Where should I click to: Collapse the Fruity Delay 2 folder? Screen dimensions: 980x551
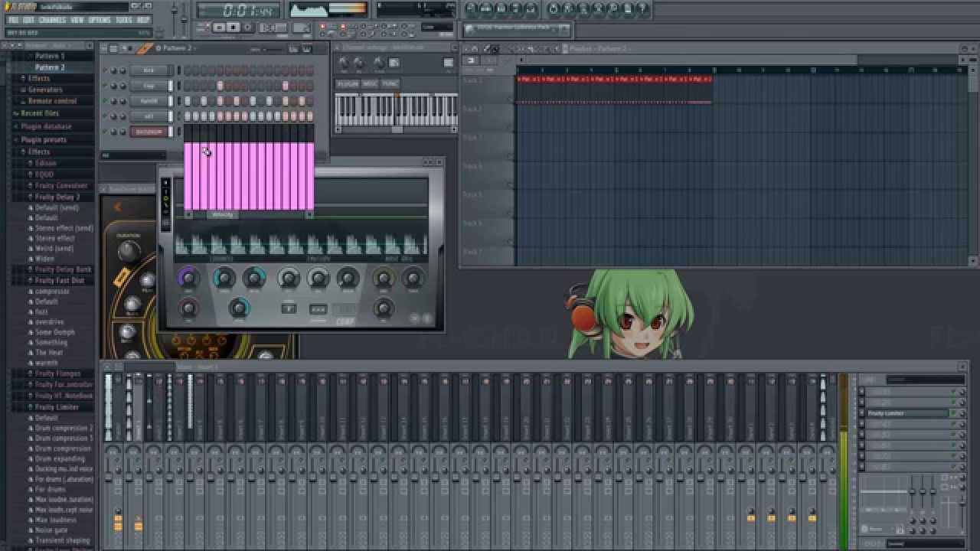[57, 197]
